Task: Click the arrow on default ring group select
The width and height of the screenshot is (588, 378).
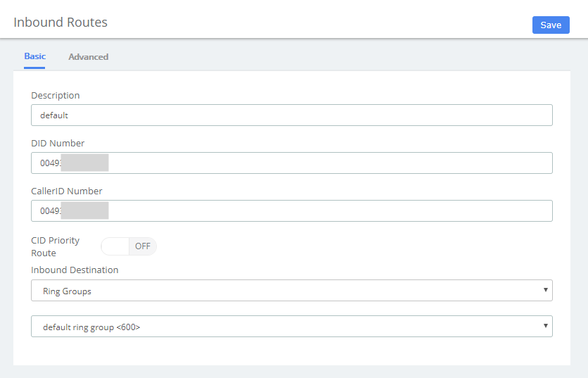Action: (x=545, y=326)
